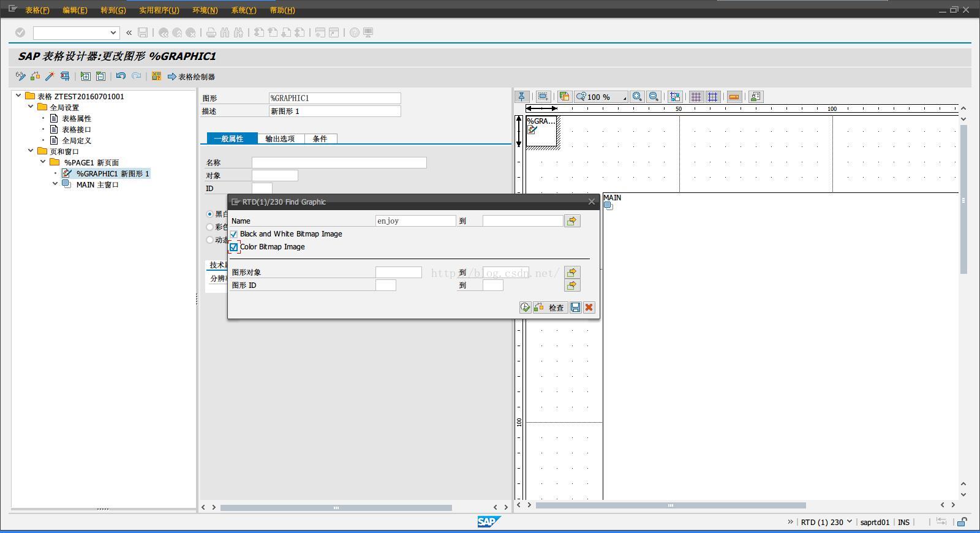Toggle the Color Bitmap Image checkbox
Viewport: 980px width, 533px height.
coord(233,247)
